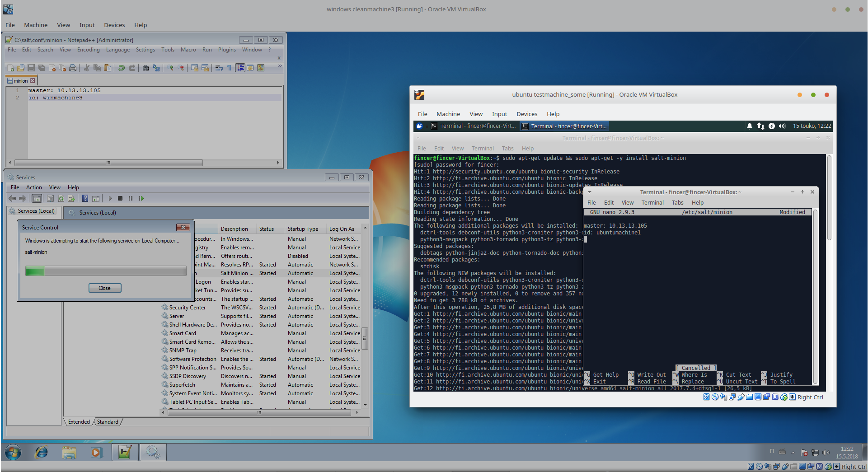Viewport: 868px width, 472px height.
Task: Click Refresh icon in Services toolbar
Action: pyautogui.click(x=61, y=198)
